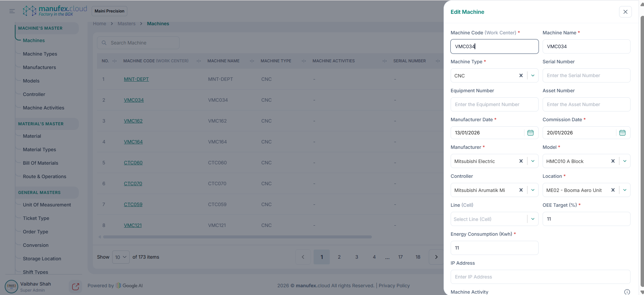Clear the Mitsubishi Electric manufacturer selection
This screenshot has width=644, height=295.
click(521, 161)
